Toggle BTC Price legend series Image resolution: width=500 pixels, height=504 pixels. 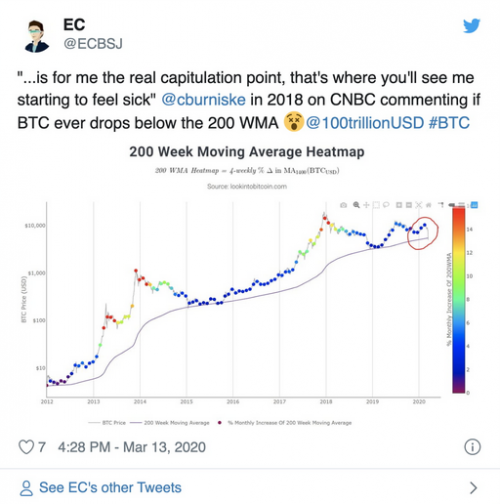point(107,423)
